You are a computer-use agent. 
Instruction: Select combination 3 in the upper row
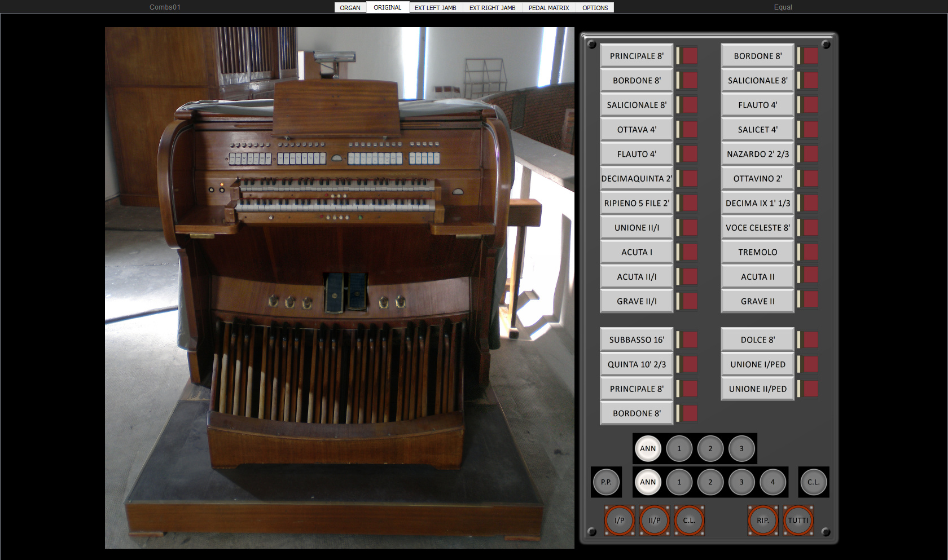(741, 448)
